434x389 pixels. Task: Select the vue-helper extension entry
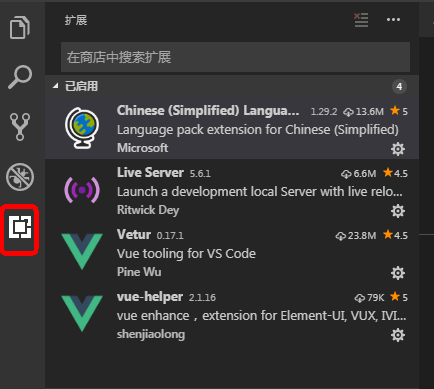[232, 314]
